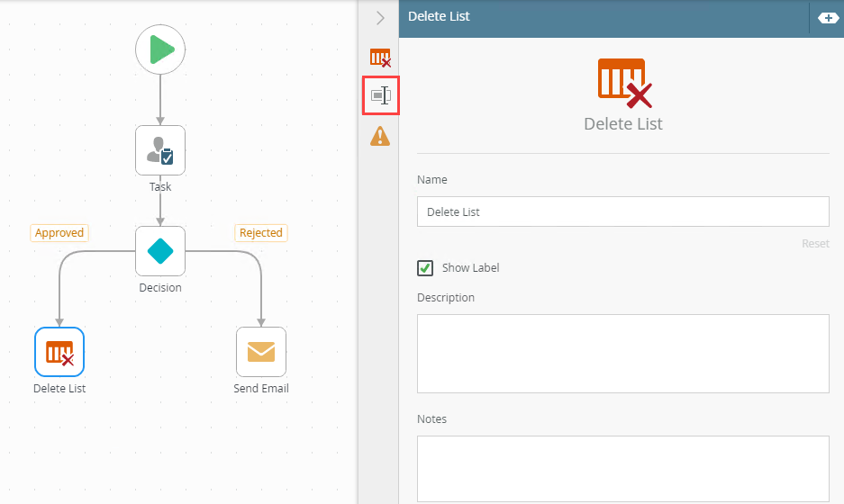The image size is (844, 504).
Task: Click the Send Email label text
Action: [261, 389]
